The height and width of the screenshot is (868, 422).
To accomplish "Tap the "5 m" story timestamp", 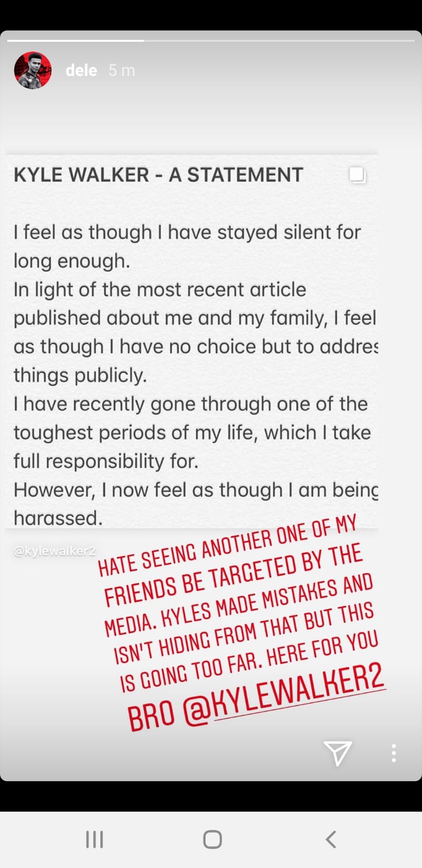I will click(x=122, y=71).
